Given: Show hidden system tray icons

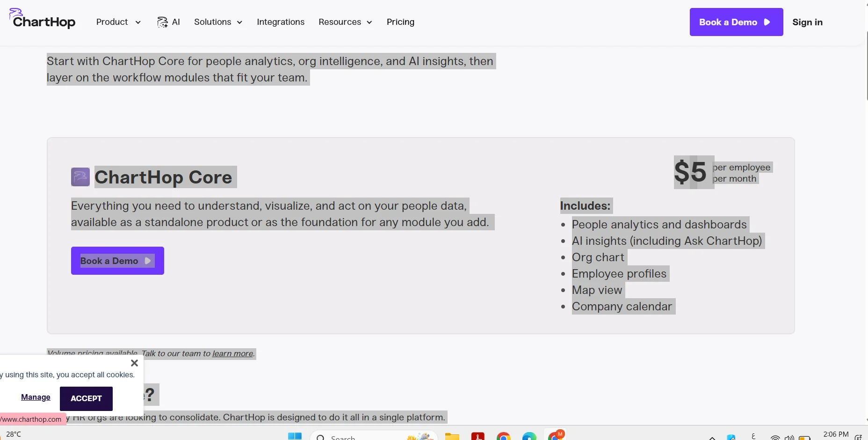Looking at the screenshot, I should (x=712, y=438).
